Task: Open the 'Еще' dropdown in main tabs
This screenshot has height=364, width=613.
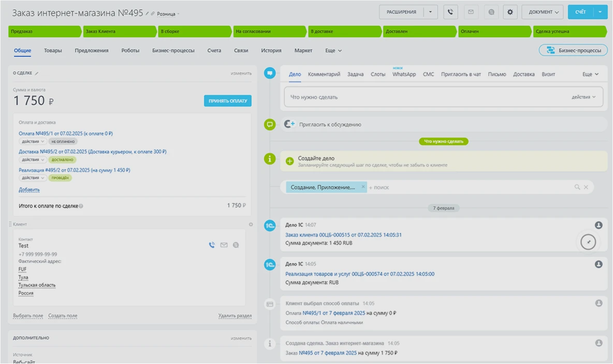Action: tap(333, 51)
